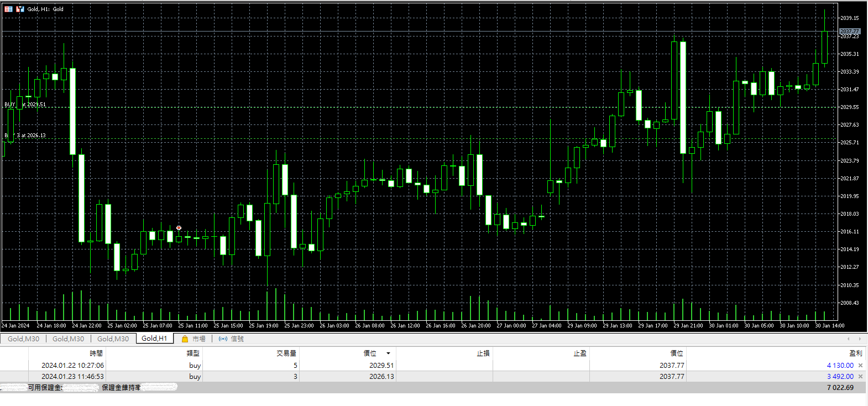Click the 保證金維持率 margin level label
Screen dimensions: 868x406
click(x=121, y=388)
